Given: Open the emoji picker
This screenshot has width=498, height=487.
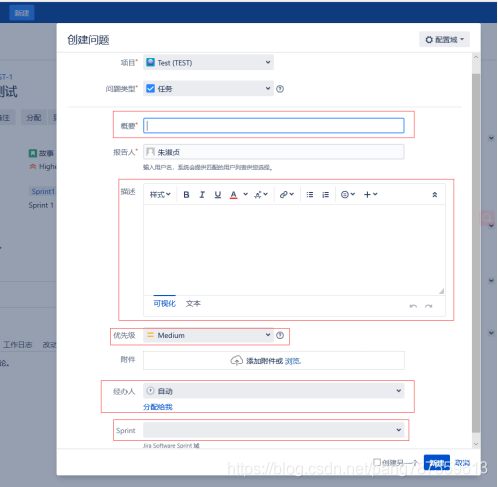Looking at the screenshot, I should [348, 195].
